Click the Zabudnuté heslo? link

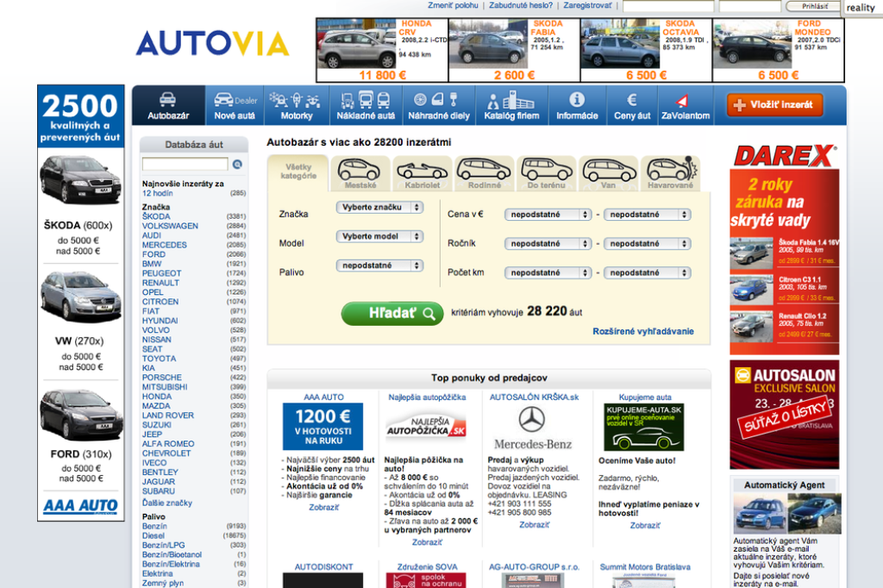(520, 5)
